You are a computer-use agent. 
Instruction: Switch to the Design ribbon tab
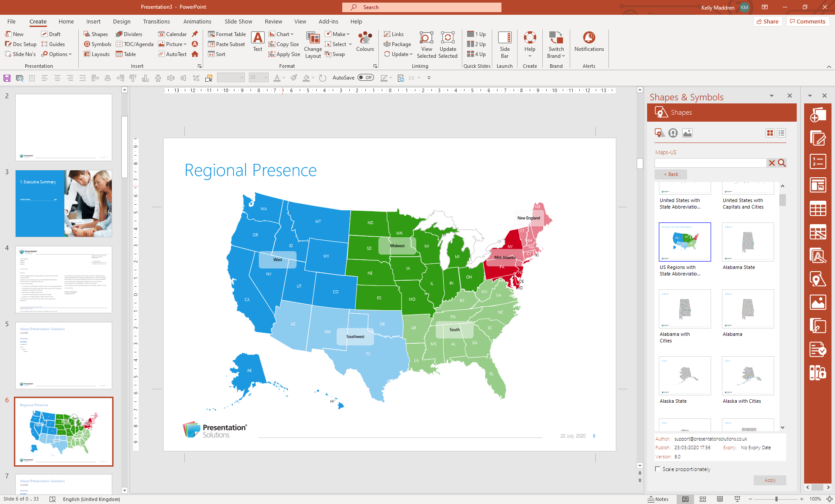click(x=121, y=21)
